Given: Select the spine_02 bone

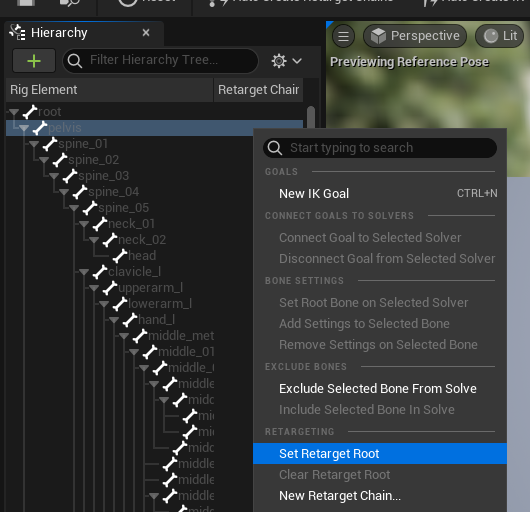Looking at the screenshot, I should (x=94, y=160).
